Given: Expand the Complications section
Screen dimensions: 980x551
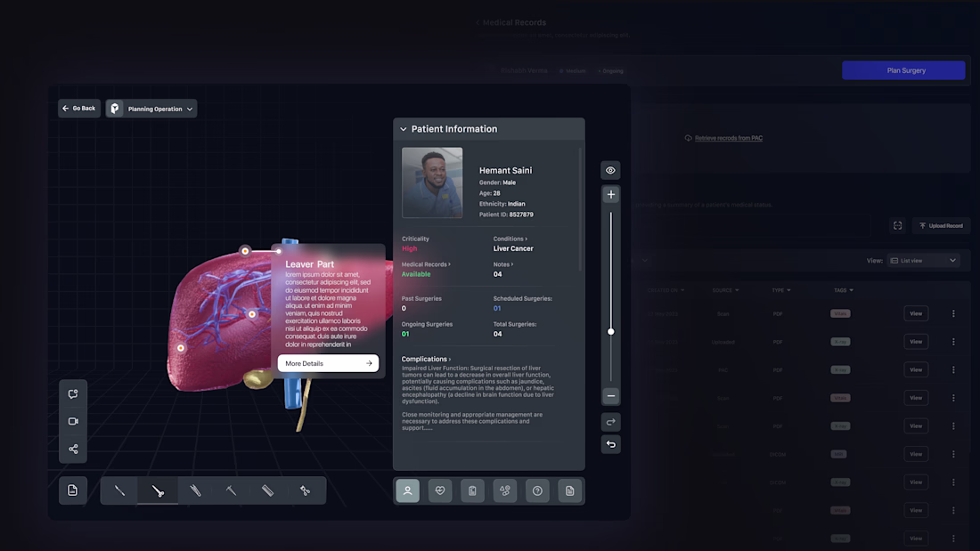Looking at the screenshot, I should click(426, 360).
